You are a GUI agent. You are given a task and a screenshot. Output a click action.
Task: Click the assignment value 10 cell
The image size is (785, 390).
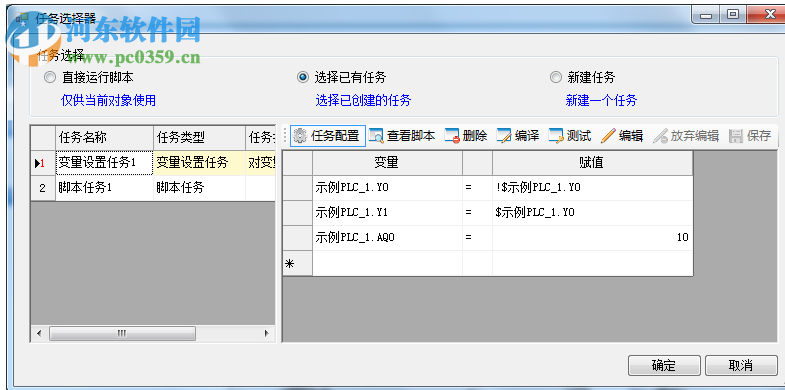593,238
